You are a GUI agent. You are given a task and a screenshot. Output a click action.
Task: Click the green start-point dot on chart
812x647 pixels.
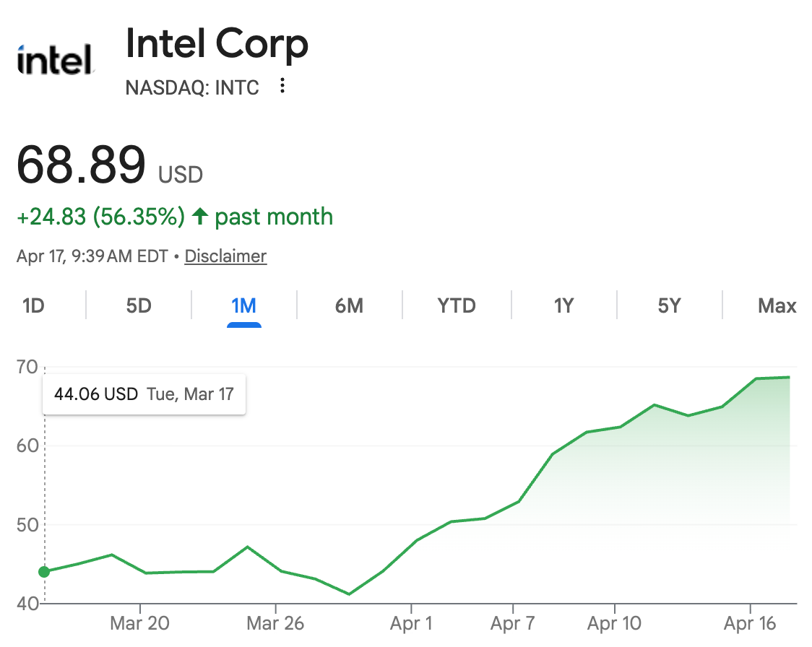[44, 572]
